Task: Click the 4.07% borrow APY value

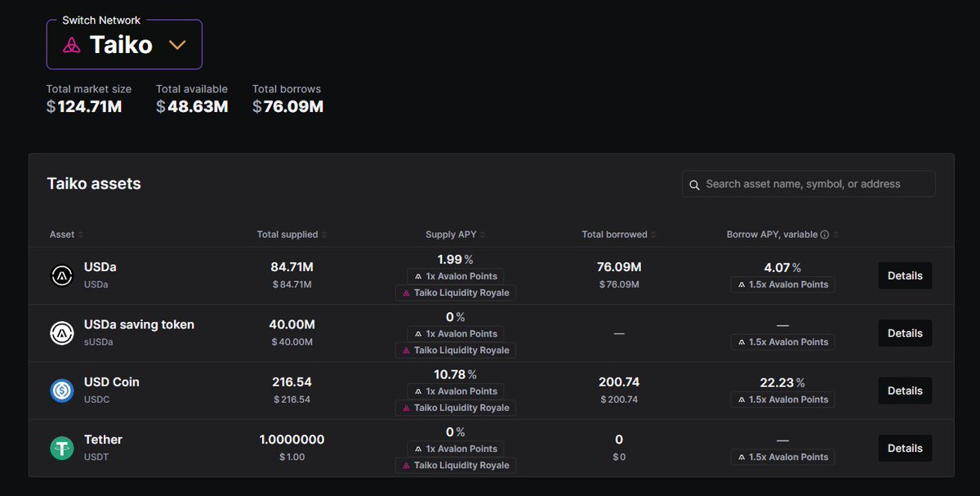Action: pos(782,267)
